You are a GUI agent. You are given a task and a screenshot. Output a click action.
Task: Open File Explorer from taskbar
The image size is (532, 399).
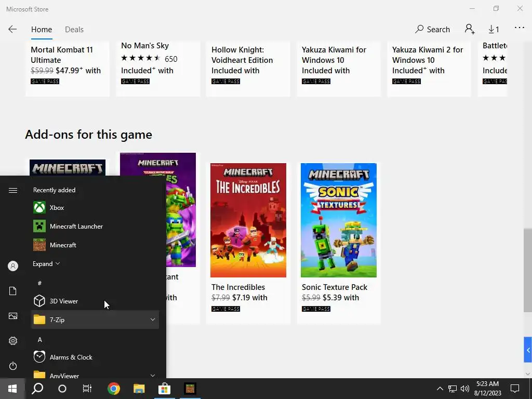pyautogui.click(x=139, y=389)
